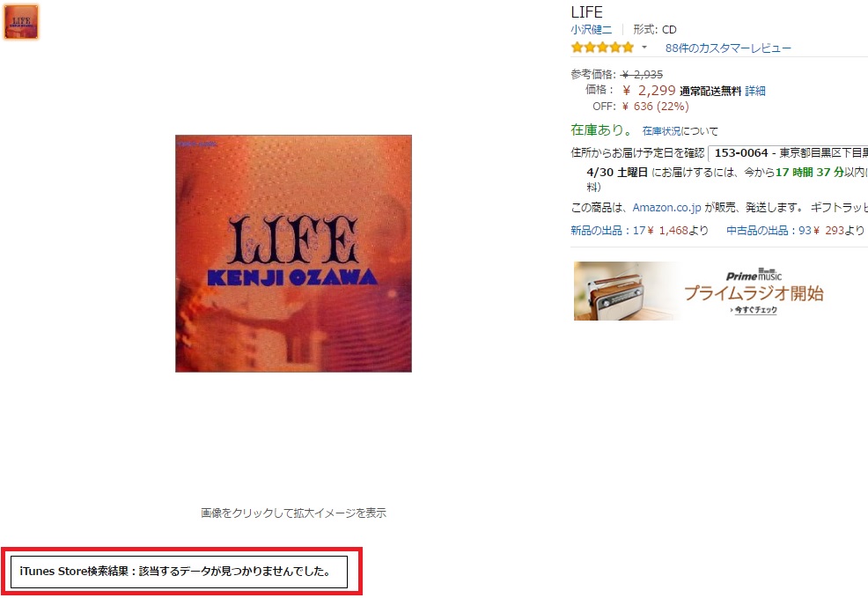The height and width of the screenshot is (598, 868).
Task: Click the five-star rating icon
Action: (x=602, y=48)
